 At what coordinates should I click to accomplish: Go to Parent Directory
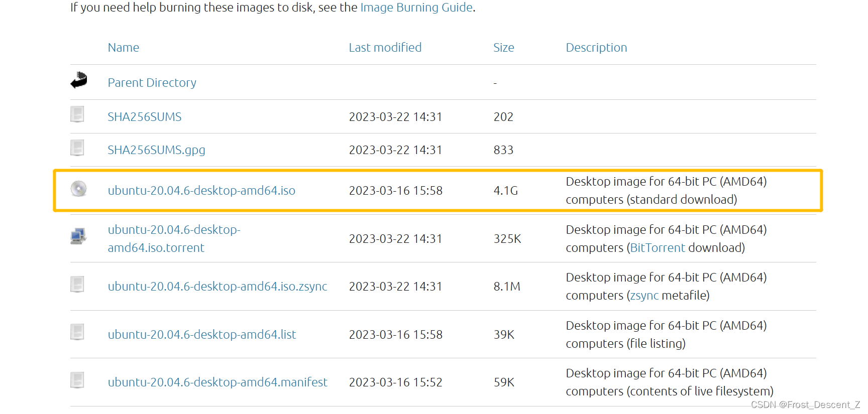click(x=152, y=83)
